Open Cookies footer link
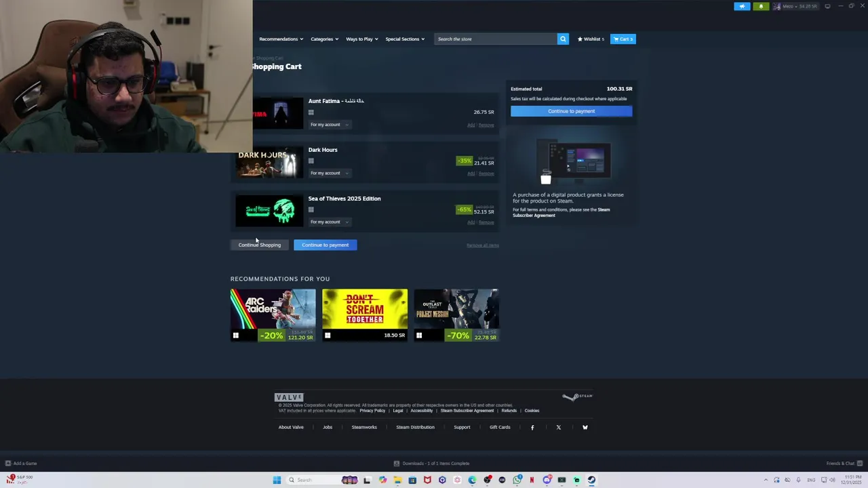Screen dimensions: 868x488 (x=532, y=411)
